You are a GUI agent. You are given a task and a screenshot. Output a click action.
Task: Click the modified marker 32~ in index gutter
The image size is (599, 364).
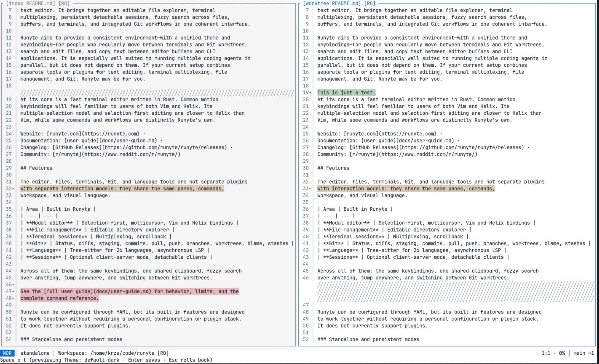point(10,189)
